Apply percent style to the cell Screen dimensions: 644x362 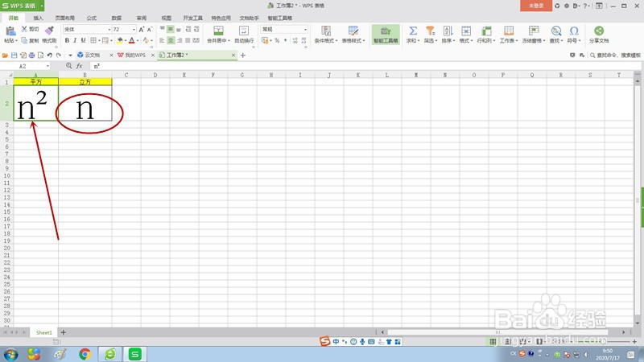277,41
